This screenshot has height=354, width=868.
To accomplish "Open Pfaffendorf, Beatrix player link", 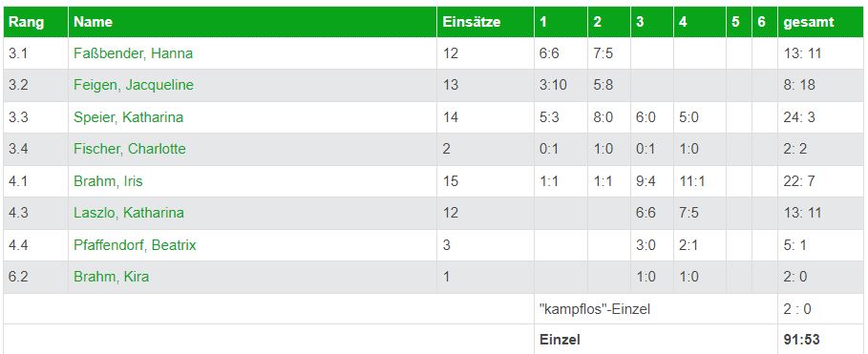I will click(135, 244).
